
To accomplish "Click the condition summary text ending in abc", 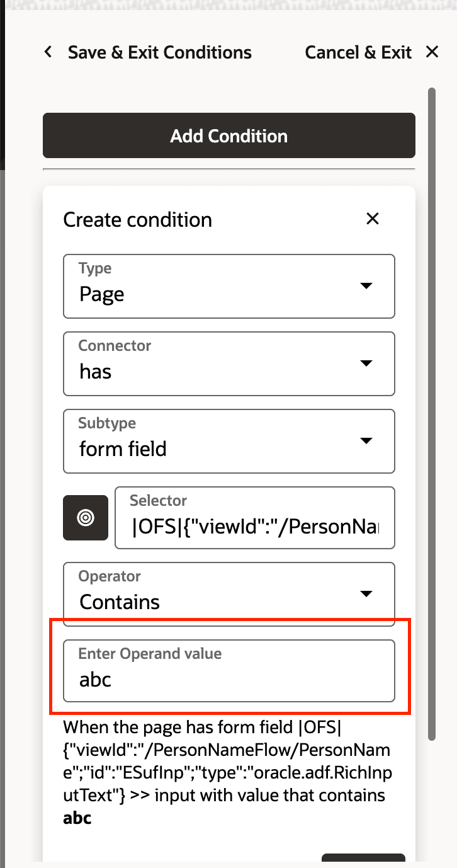I will click(227, 772).
